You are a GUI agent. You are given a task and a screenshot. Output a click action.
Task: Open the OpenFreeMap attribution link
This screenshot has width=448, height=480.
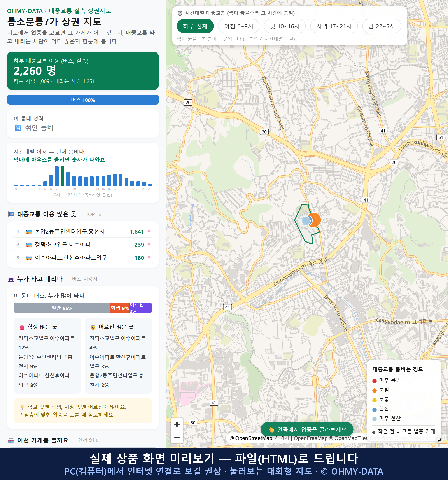pyautogui.click(x=310, y=438)
